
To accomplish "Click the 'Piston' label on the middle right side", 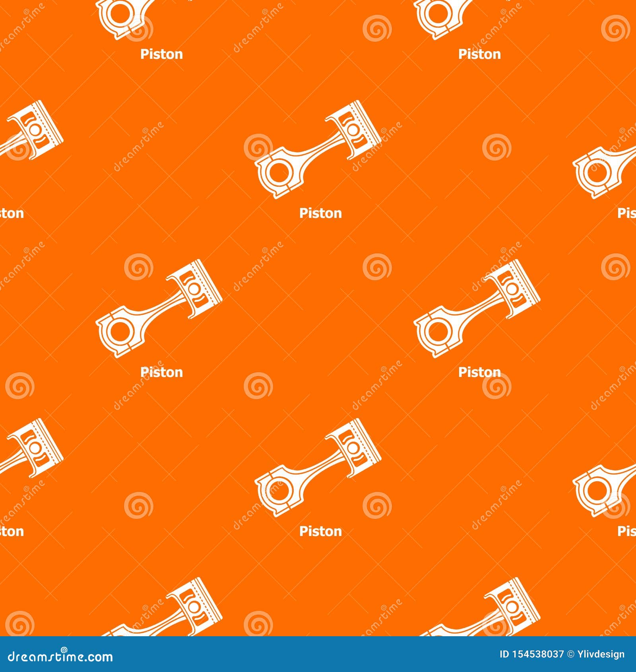I will click(x=479, y=373).
